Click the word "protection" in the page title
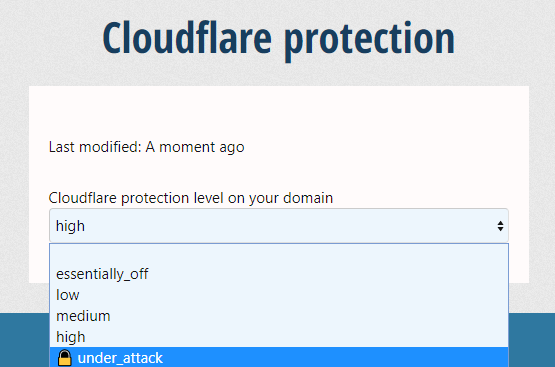Image resolution: width=555 pixels, height=367 pixels. tap(370, 41)
